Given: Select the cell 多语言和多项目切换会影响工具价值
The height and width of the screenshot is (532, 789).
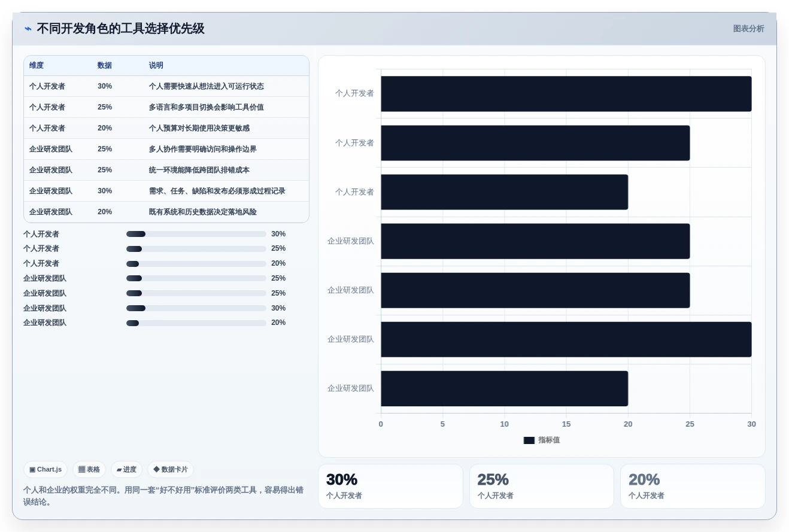Looking at the screenshot, I should (x=207, y=108).
